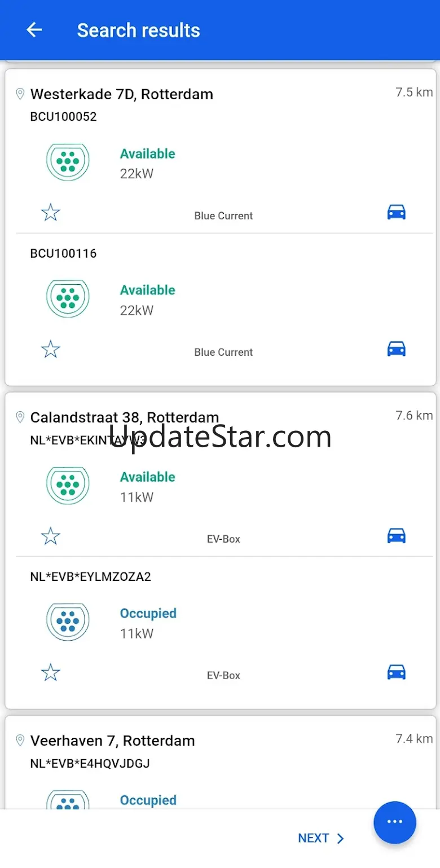Viewport: 440px width, 868px height.
Task: Go back using the arrow icon
Action: coord(34,30)
